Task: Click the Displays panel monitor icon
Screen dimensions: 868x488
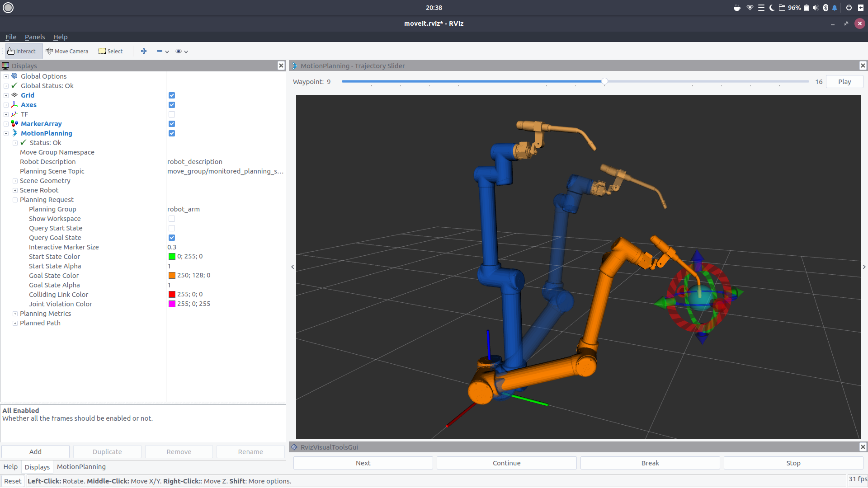Action: 6,66
